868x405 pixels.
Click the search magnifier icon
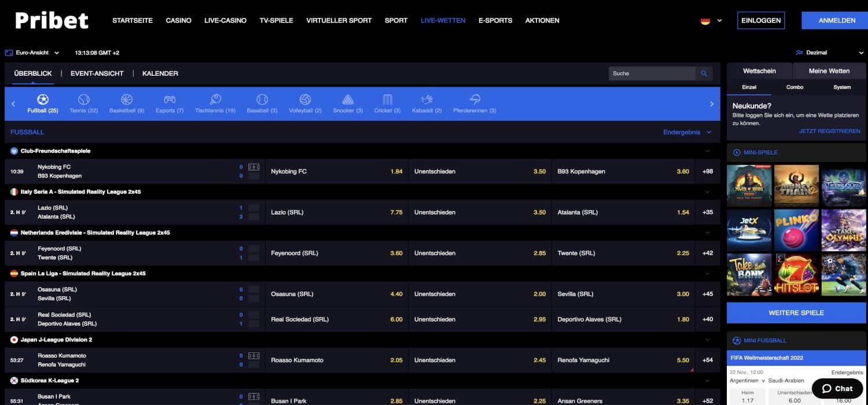pyautogui.click(x=704, y=73)
